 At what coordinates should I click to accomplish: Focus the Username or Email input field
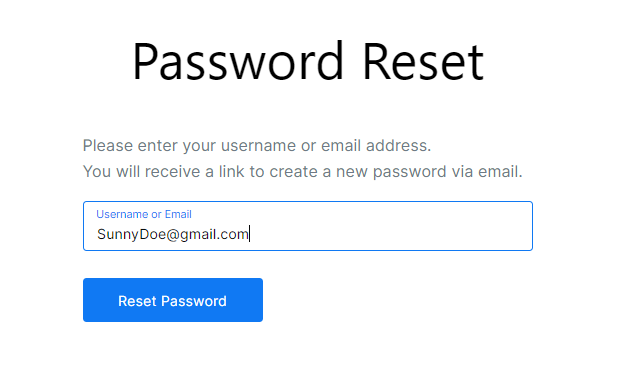[308, 226]
